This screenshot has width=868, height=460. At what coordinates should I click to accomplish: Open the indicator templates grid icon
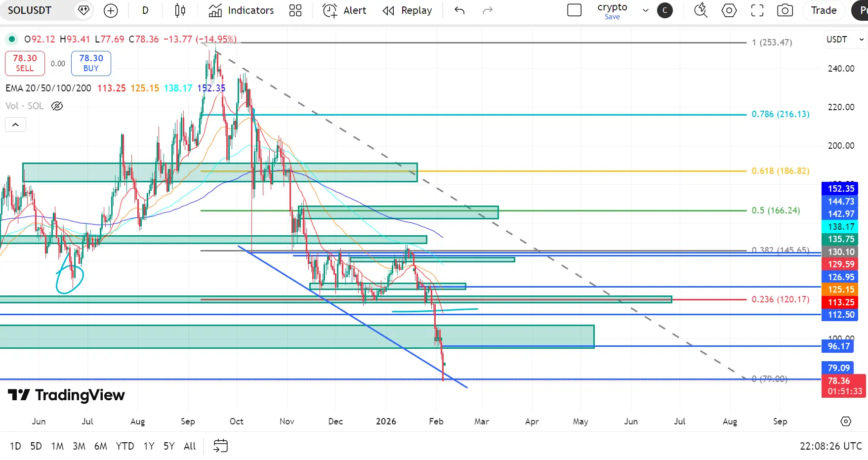[295, 10]
